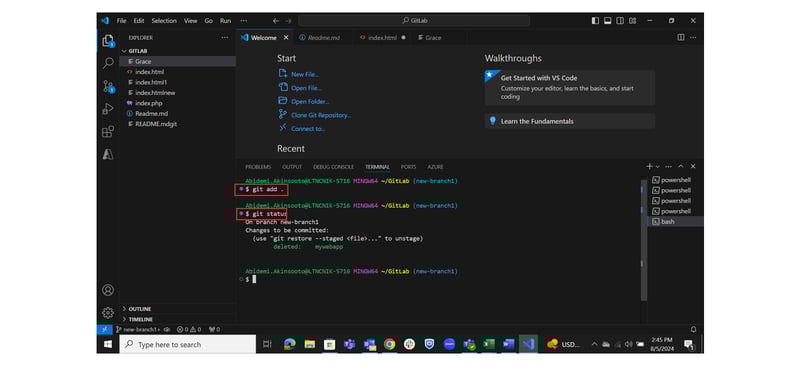
Task: Create a new terminal with plus icon
Action: tap(649, 166)
